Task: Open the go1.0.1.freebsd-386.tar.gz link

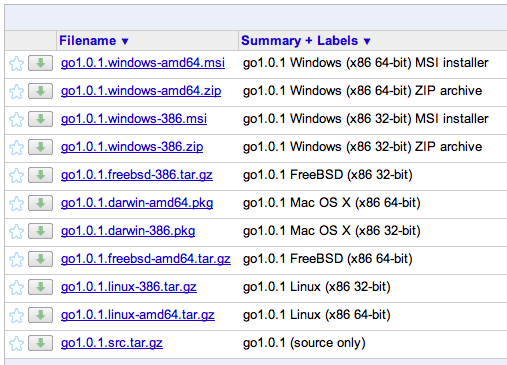Action: click(137, 175)
